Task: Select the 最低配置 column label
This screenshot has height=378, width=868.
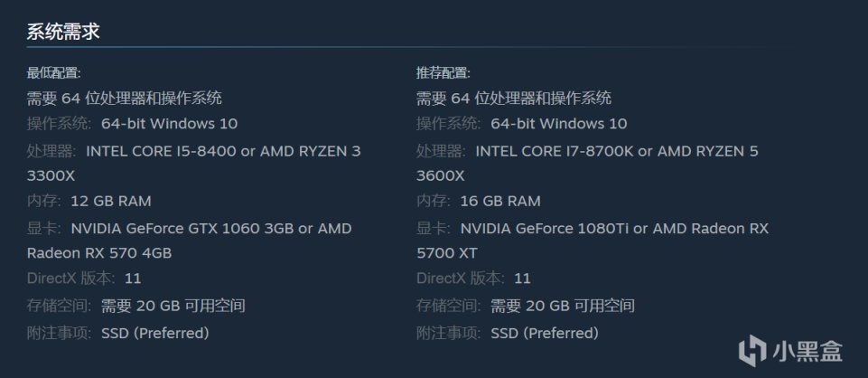Action: (53, 73)
